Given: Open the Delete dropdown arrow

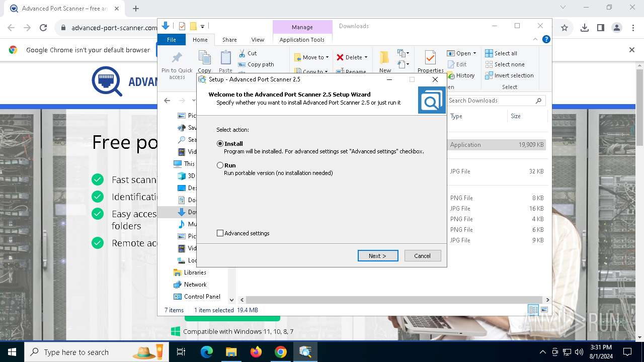Looking at the screenshot, I should (366, 57).
